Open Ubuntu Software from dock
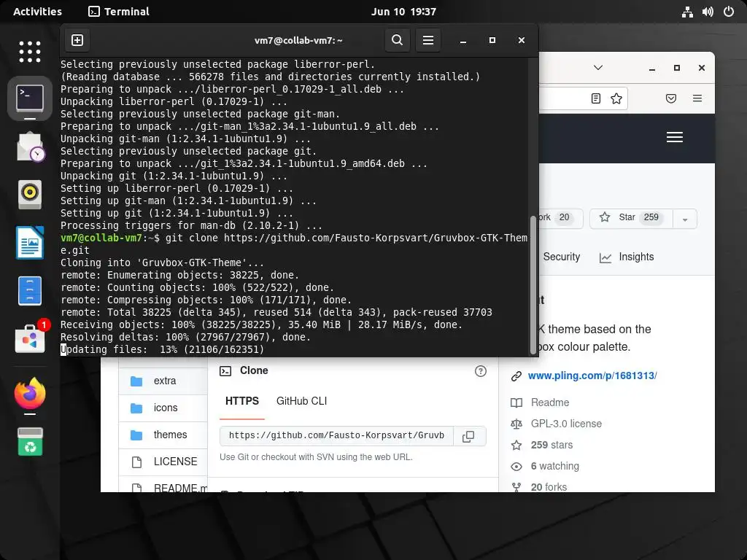The image size is (747, 560). (x=29, y=338)
